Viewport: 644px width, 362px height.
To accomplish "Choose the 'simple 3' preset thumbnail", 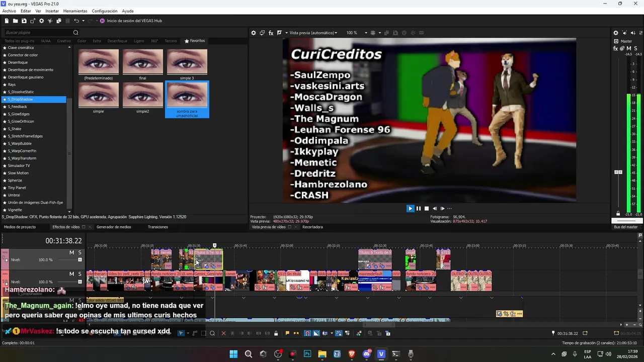I will (187, 64).
